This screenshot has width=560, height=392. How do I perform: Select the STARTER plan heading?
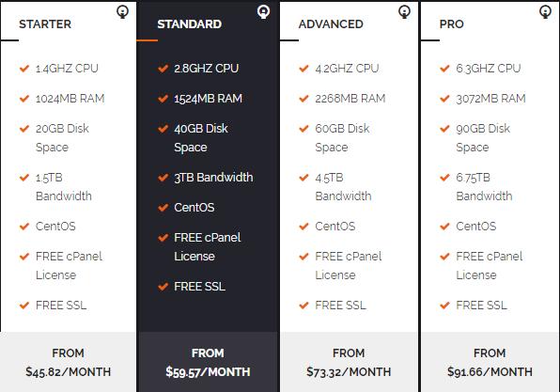[x=45, y=24]
